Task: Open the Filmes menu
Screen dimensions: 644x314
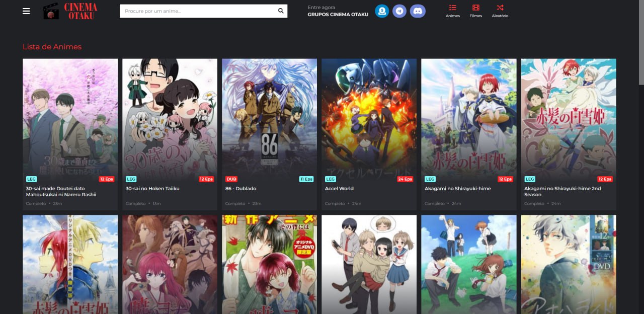Action: coord(476,11)
